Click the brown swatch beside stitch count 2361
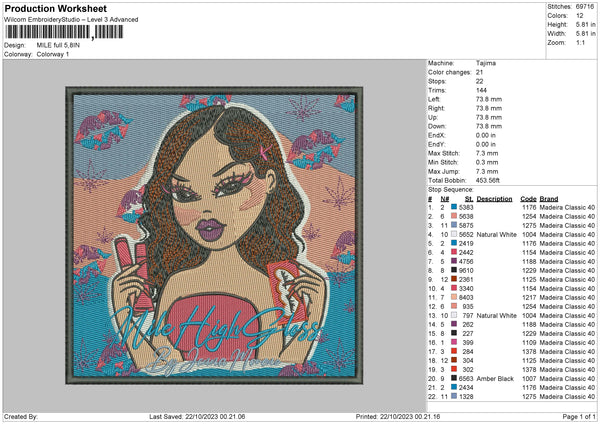The width and height of the screenshot is (600, 424). pyautogui.click(x=454, y=279)
